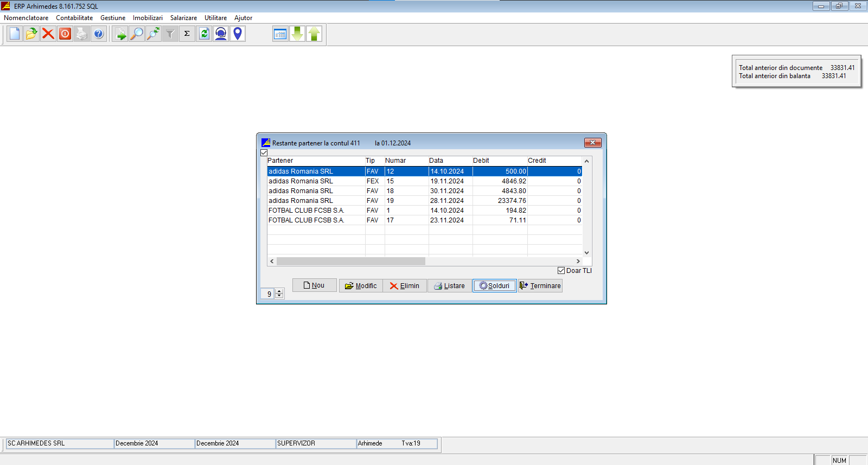Click the sigma totals icon
The image size is (868, 465).
[187, 34]
